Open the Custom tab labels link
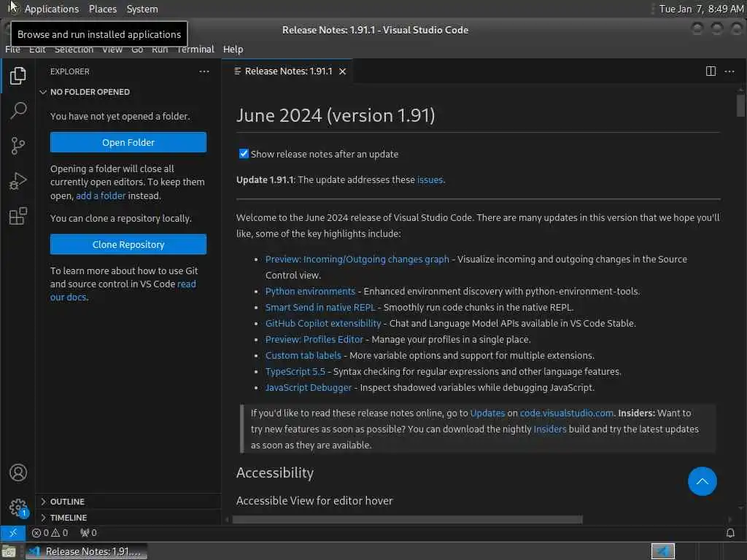Viewport: 747px width, 560px height. [303, 356]
